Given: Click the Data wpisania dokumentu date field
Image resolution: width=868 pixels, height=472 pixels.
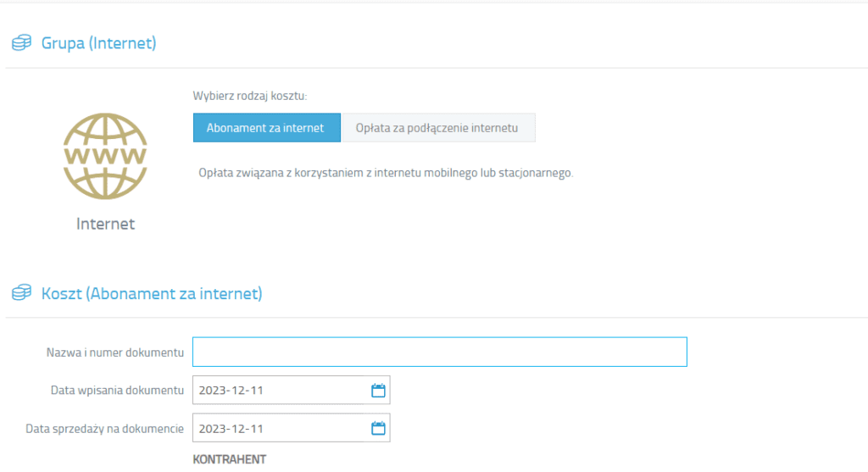Looking at the screenshot, I should (x=280, y=391).
